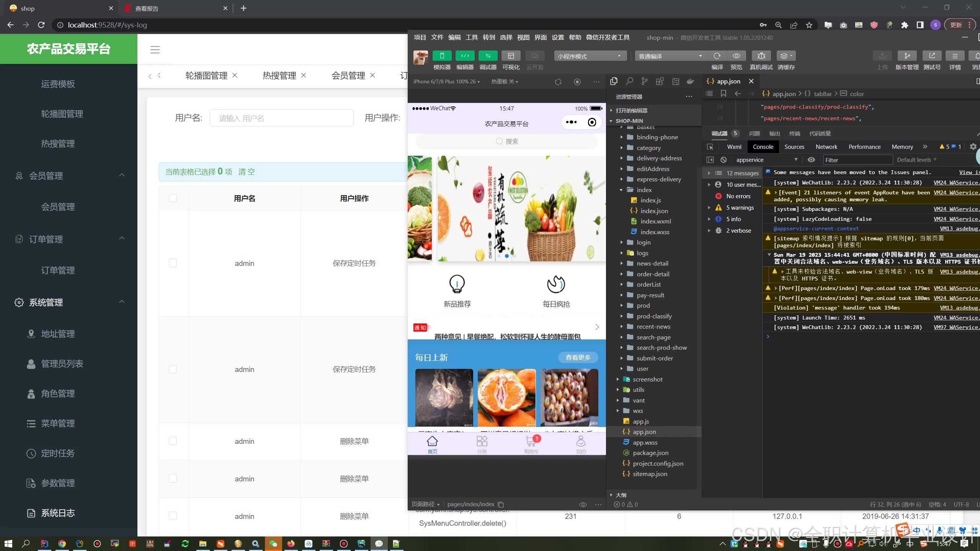Click the 清空 selection link
The width and height of the screenshot is (980, 551).
(247, 172)
